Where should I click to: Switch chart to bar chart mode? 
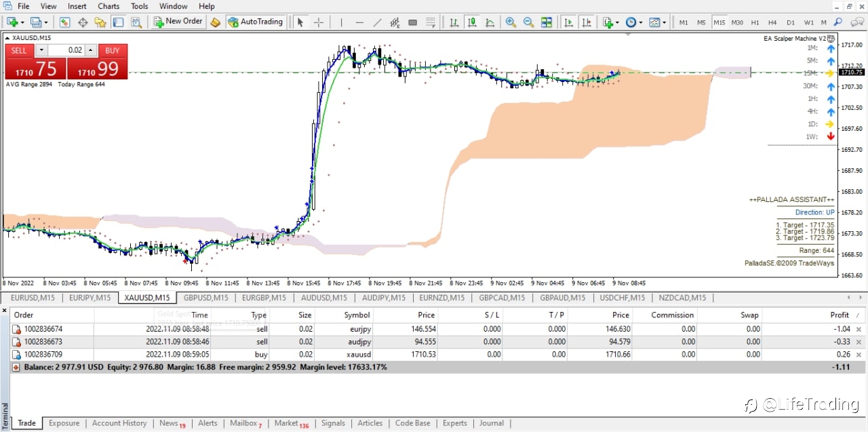454,22
